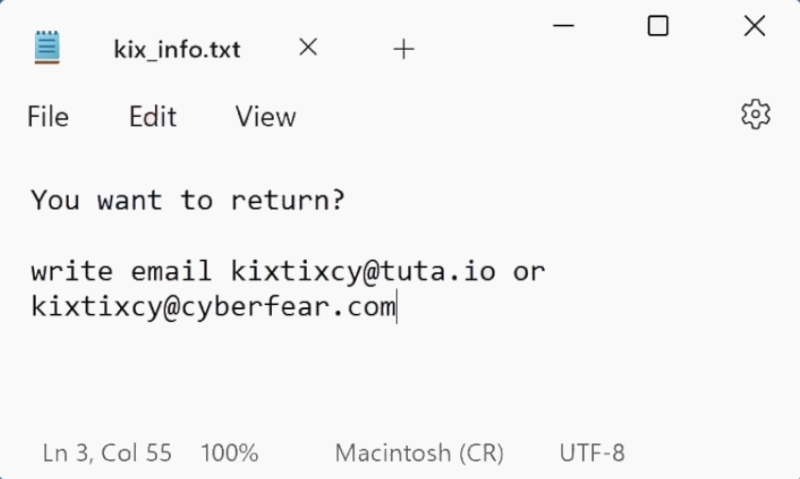800x479 pixels.
Task: Click the Macintosh (CR) line ending indicator
Action: pyautogui.click(x=419, y=453)
